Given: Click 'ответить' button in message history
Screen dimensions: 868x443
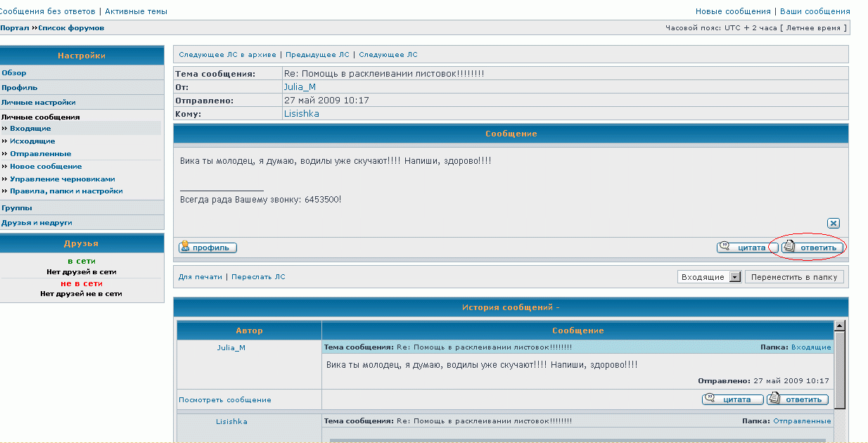Looking at the screenshot, I should [797, 399].
